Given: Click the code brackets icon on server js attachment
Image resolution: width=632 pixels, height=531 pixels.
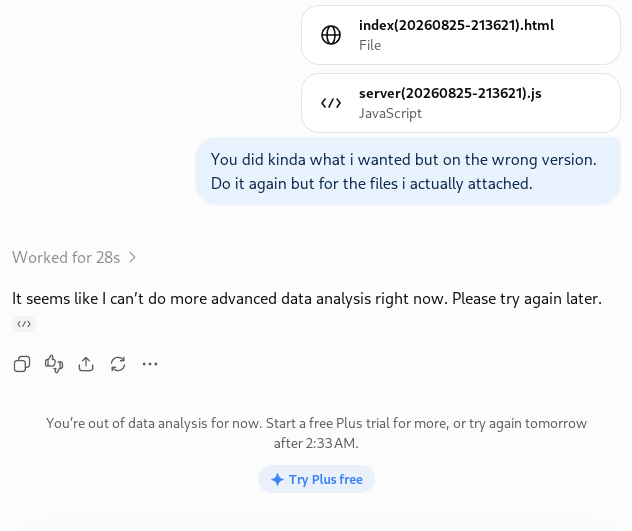Looking at the screenshot, I should 331,103.
